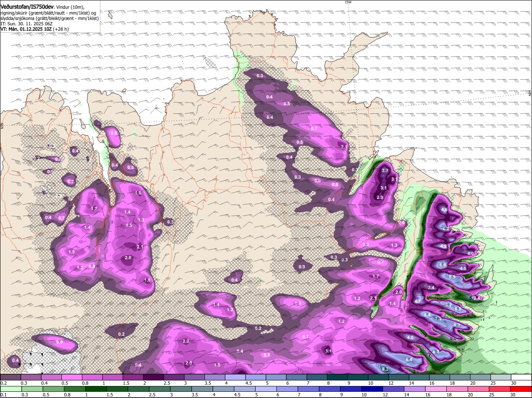Select the initial time line 'IT: Sun. 30. 11. 2025 06Z'
The height and width of the screenshot is (398, 532).
click(x=27, y=24)
